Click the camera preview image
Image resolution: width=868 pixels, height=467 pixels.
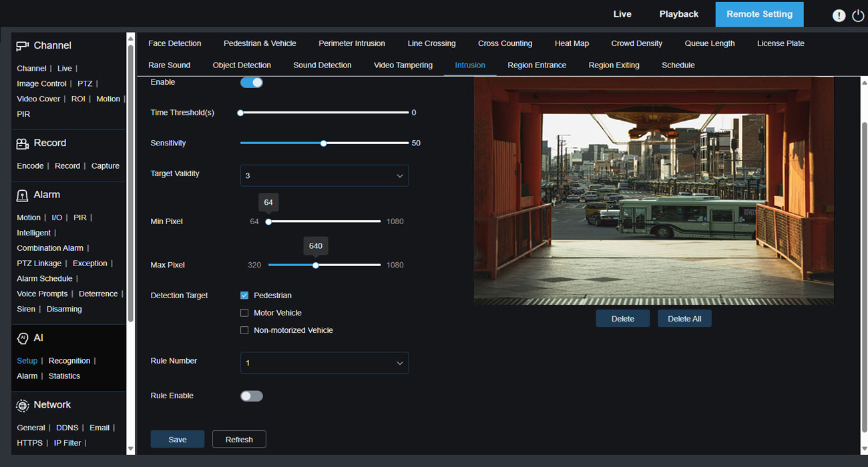[x=653, y=190]
